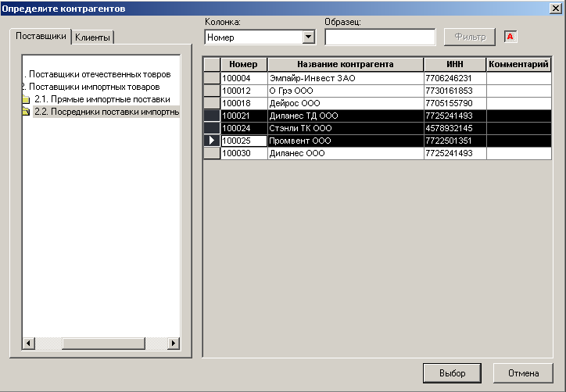Click tree scrollbar right arrow

point(174,343)
